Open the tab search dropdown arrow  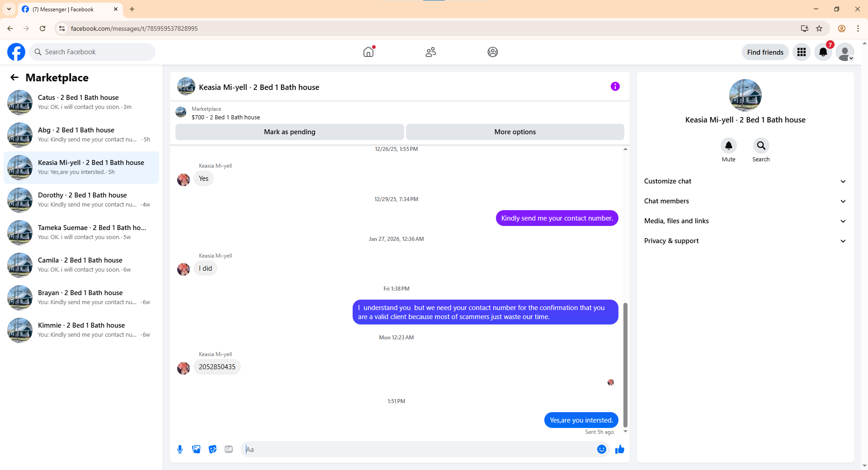tap(9, 9)
